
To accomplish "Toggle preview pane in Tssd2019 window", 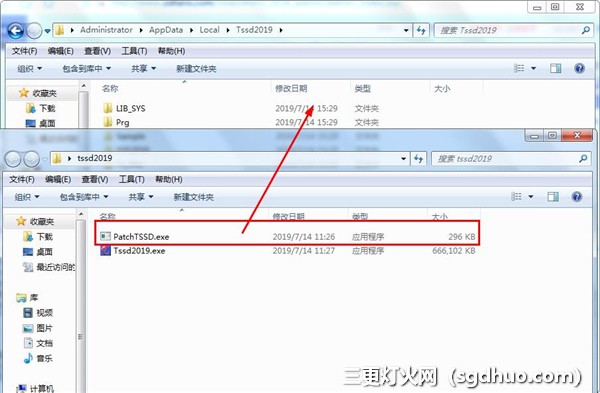I will click(556, 68).
